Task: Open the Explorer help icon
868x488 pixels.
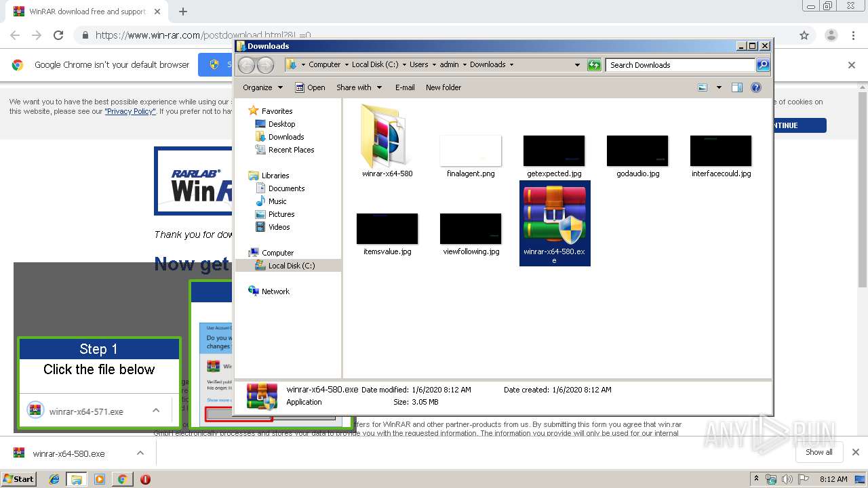Action: pos(756,87)
